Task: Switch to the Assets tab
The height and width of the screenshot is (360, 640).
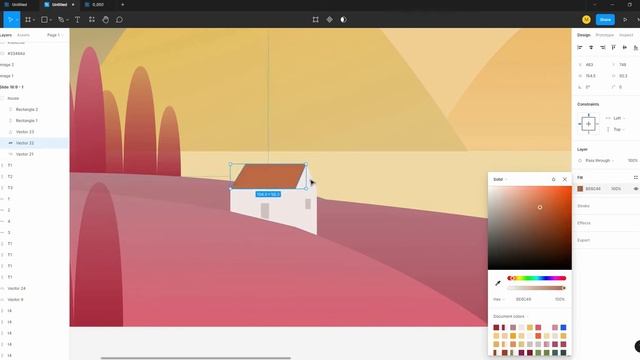Action: click(23, 35)
